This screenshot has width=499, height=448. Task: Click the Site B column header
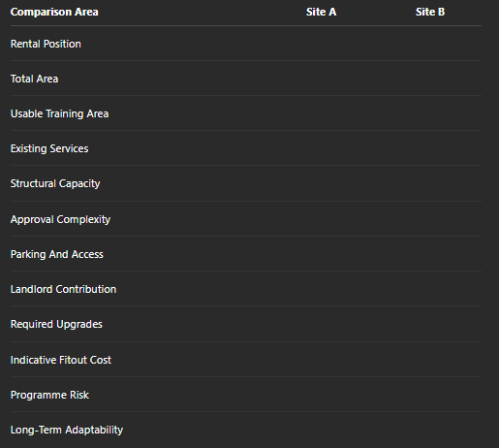click(430, 12)
